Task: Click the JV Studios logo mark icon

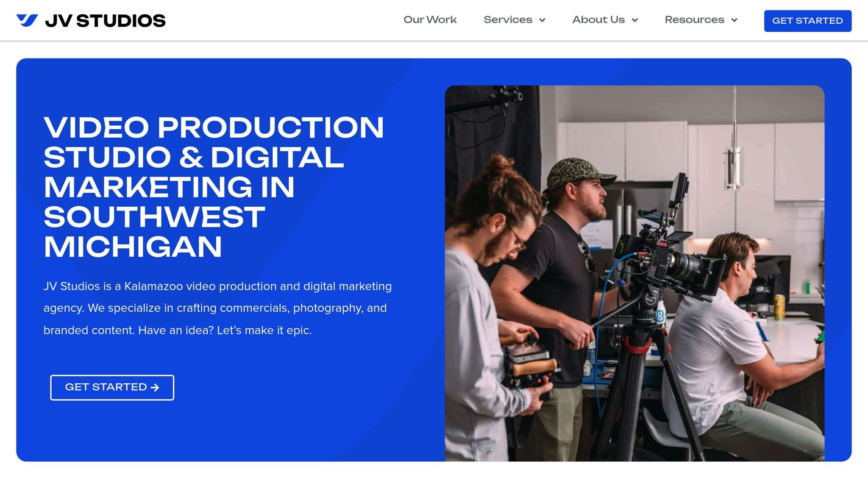Action: [x=27, y=20]
